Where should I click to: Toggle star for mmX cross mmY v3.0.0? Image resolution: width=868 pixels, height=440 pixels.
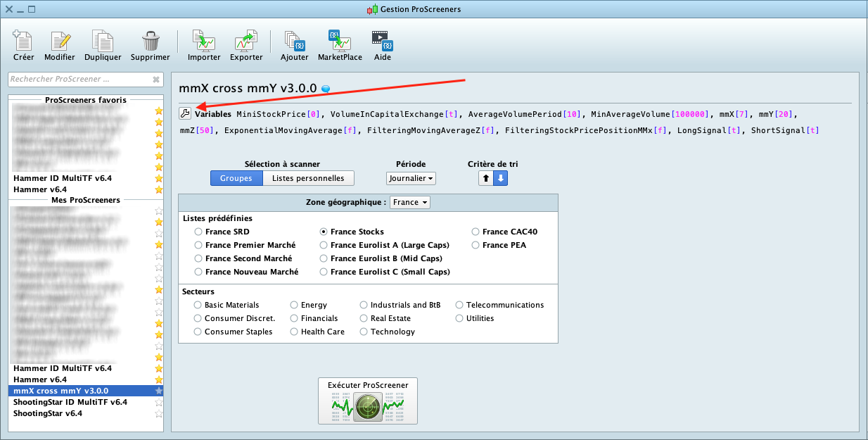point(159,391)
